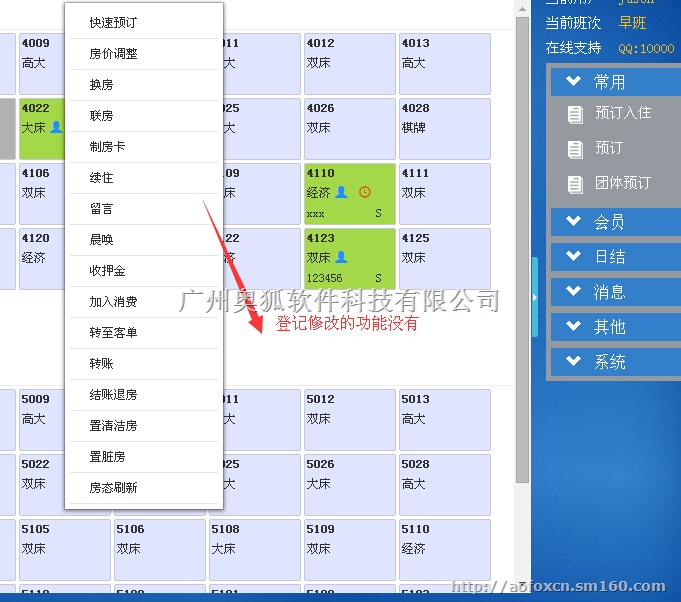The width and height of the screenshot is (681, 602).
Task: Select room card 4125 双床
Action: tap(445, 259)
